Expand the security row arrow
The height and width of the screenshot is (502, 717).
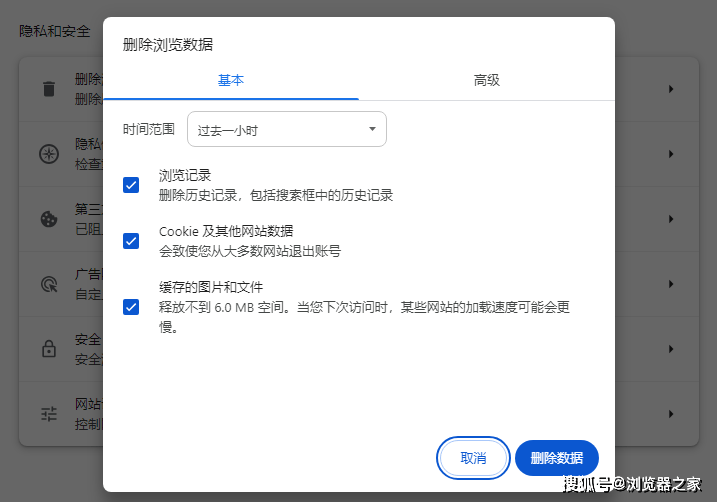point(671,349)
